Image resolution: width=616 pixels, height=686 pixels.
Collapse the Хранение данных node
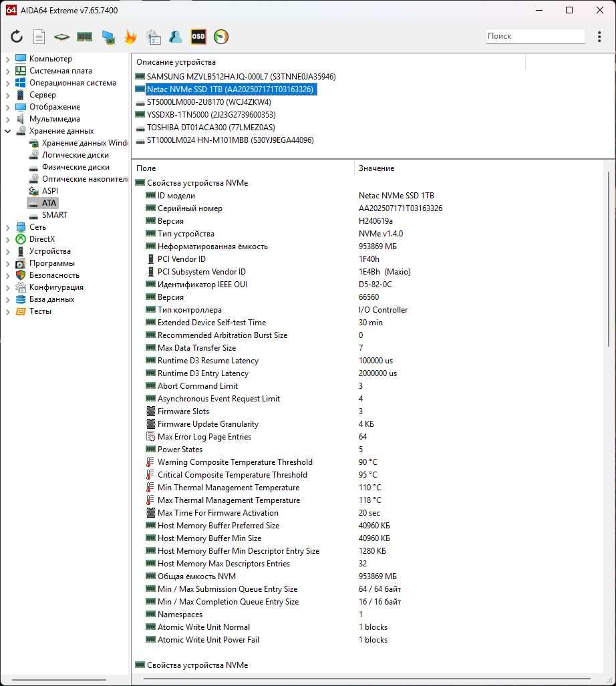pos(7,131)
